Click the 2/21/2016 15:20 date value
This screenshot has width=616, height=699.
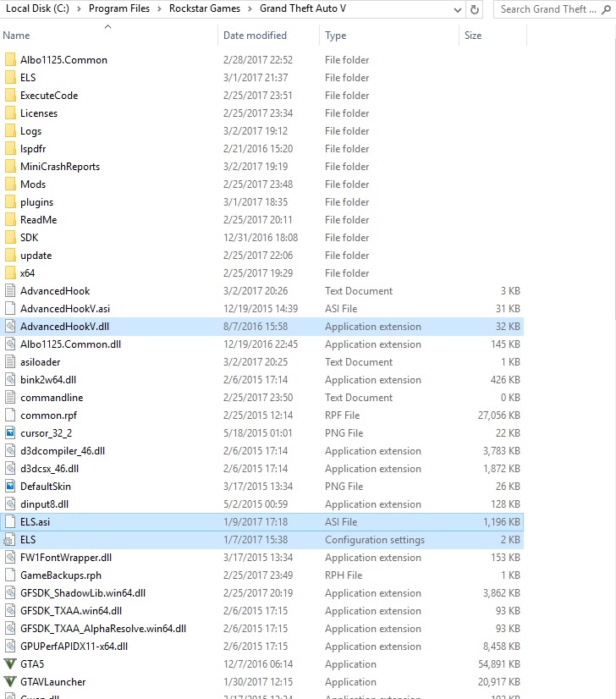257,148
